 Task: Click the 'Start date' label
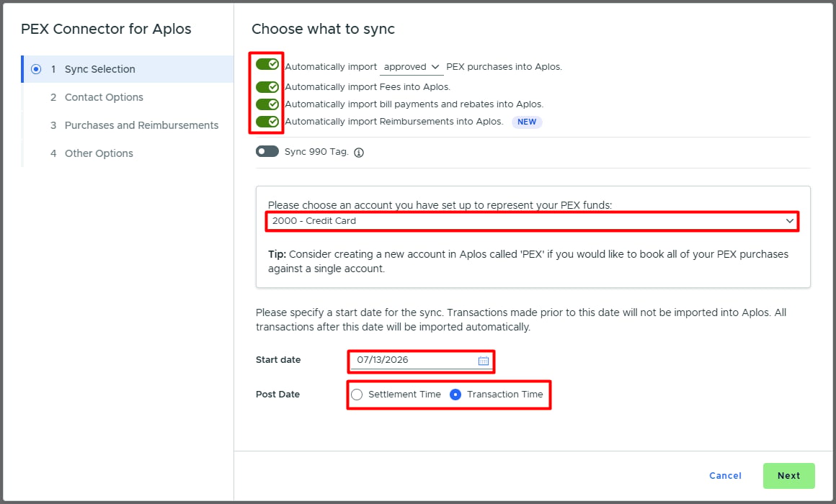(x=278, y=359)
